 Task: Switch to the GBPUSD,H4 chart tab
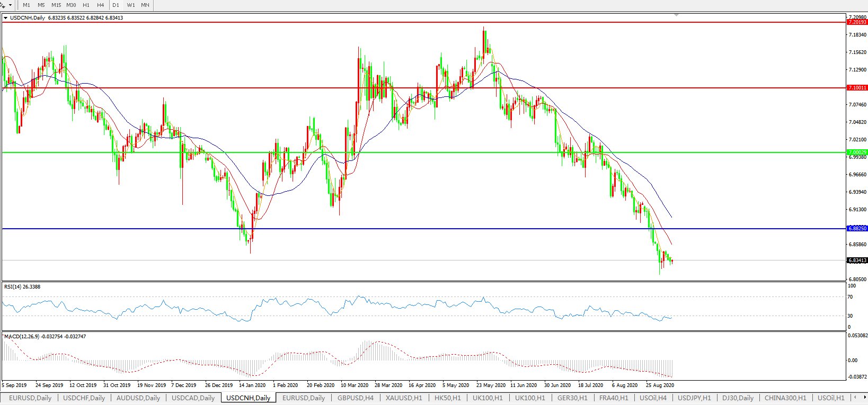(356, 398)
